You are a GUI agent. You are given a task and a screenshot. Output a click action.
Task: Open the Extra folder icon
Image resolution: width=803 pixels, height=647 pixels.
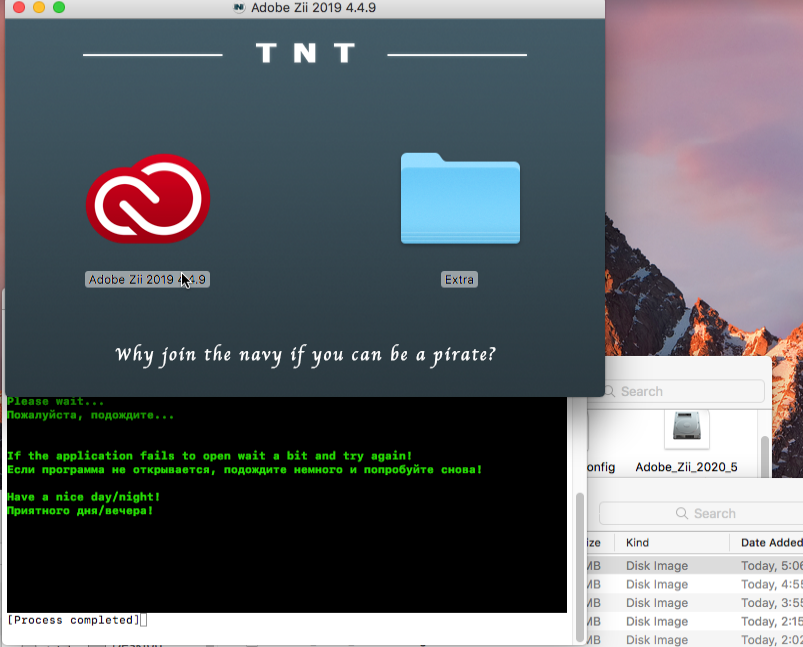click(x=460, y=198)
